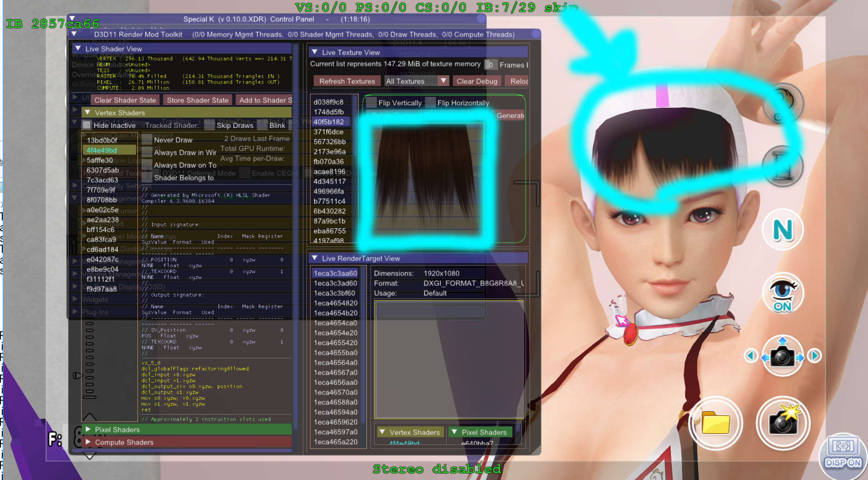Collapse the Live Shader View section

(78, 48)
